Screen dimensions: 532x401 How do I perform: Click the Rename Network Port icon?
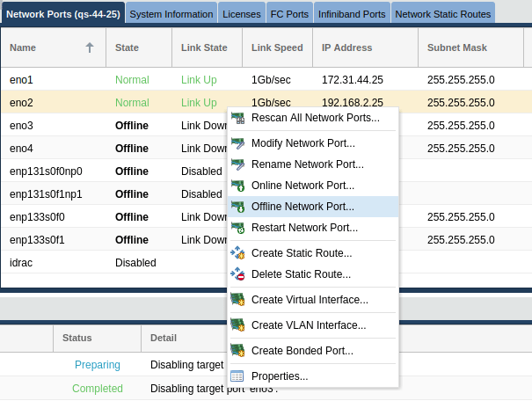237,164
